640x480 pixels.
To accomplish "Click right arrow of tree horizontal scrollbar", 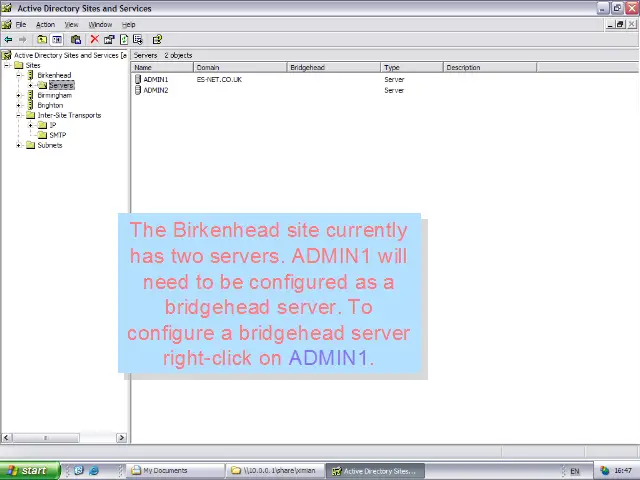I will 121,438.
